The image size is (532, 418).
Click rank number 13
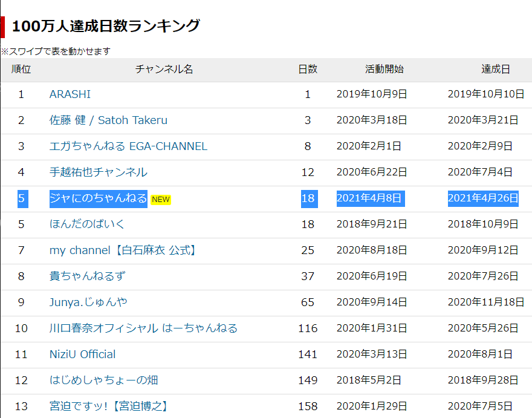tap(21, 407)
